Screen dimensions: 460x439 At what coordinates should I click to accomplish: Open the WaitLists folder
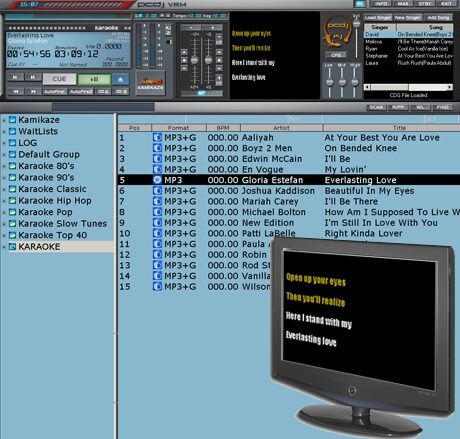tap(33, 131)
